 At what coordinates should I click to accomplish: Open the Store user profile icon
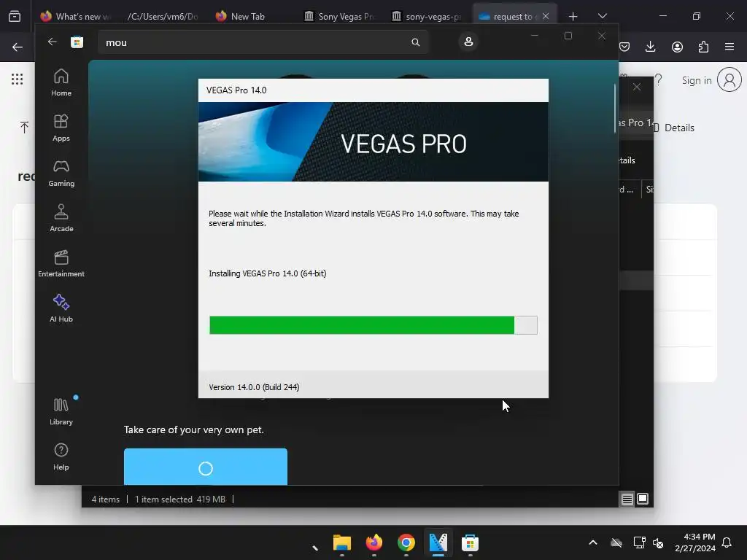[468, 42]
